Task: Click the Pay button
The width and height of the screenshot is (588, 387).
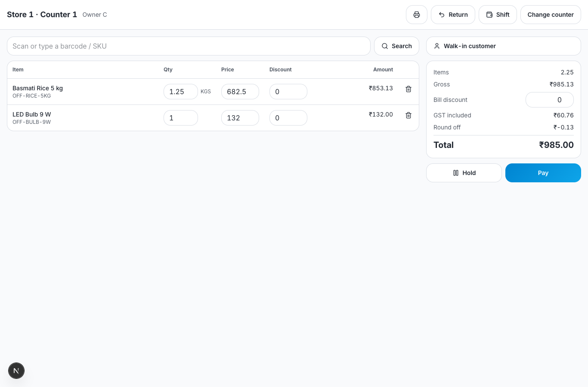Action: (543, 173)
